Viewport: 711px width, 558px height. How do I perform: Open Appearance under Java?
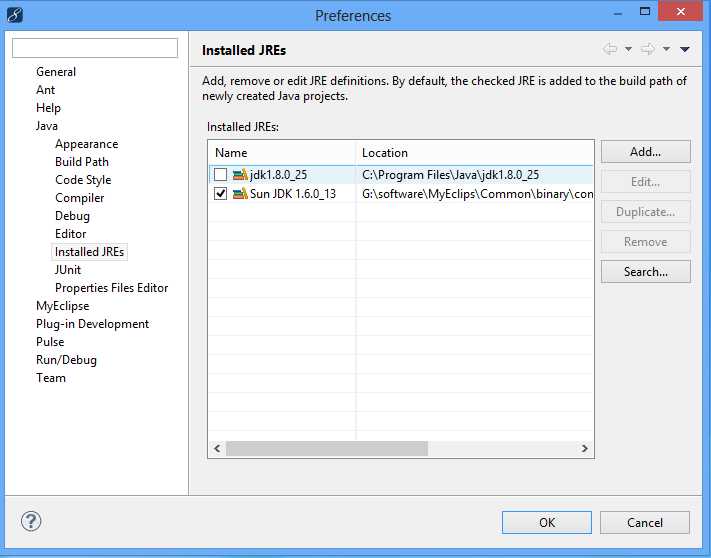87,144
